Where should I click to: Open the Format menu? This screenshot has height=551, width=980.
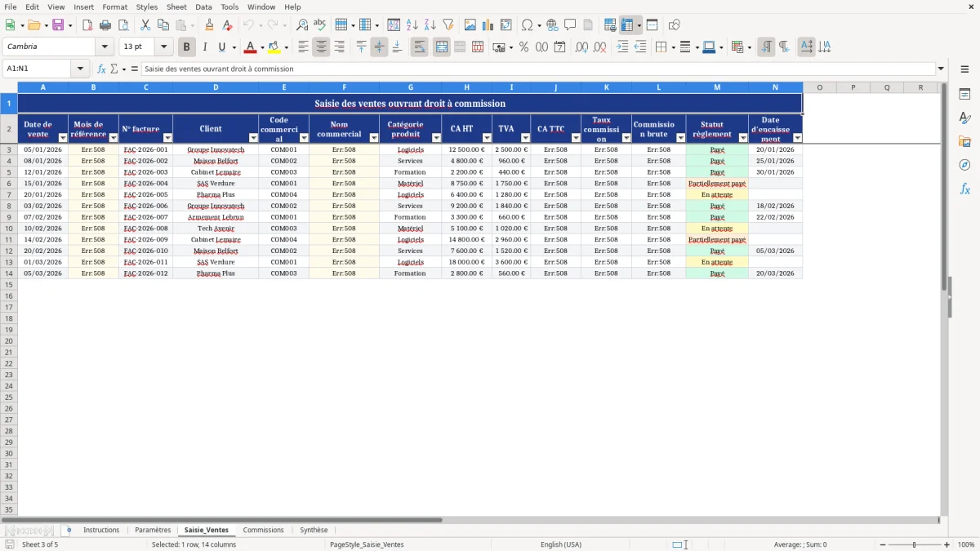pos(114,7)
